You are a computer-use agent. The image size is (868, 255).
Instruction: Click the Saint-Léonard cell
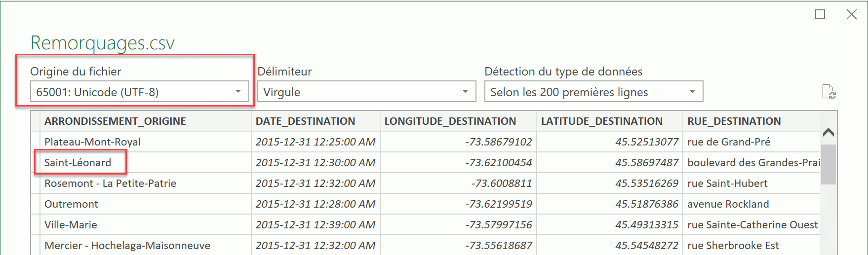coord(78,163)
